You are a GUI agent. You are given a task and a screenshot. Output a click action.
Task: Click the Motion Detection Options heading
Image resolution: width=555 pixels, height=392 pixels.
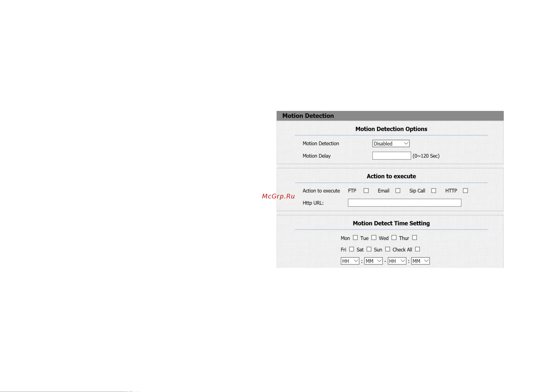(391, 129)
